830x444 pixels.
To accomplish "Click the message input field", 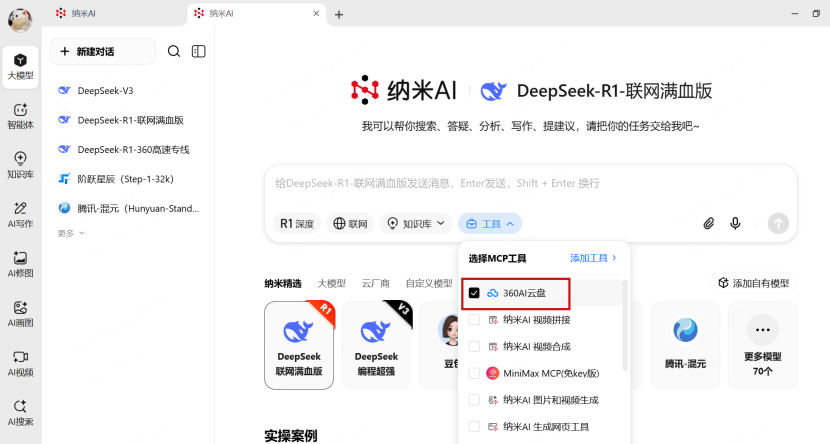I will pyautogui.click(x=530, y=183).
